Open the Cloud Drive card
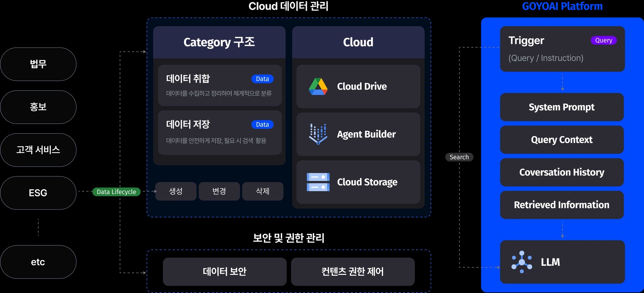This screenshot has height=293, width=644. (x=358, y=87)
